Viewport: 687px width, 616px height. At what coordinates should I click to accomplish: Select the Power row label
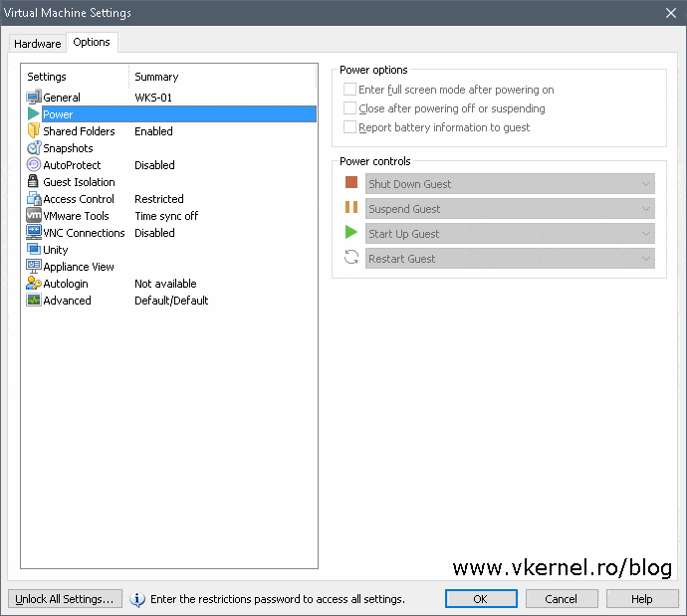(58, 114)
